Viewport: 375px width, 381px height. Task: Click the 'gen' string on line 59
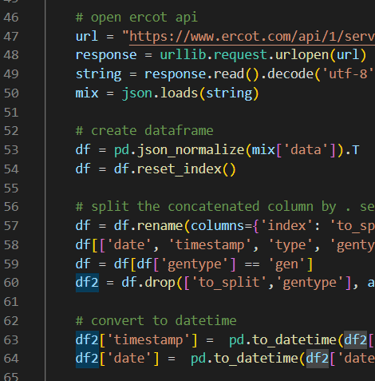click(x=287, y=264)
